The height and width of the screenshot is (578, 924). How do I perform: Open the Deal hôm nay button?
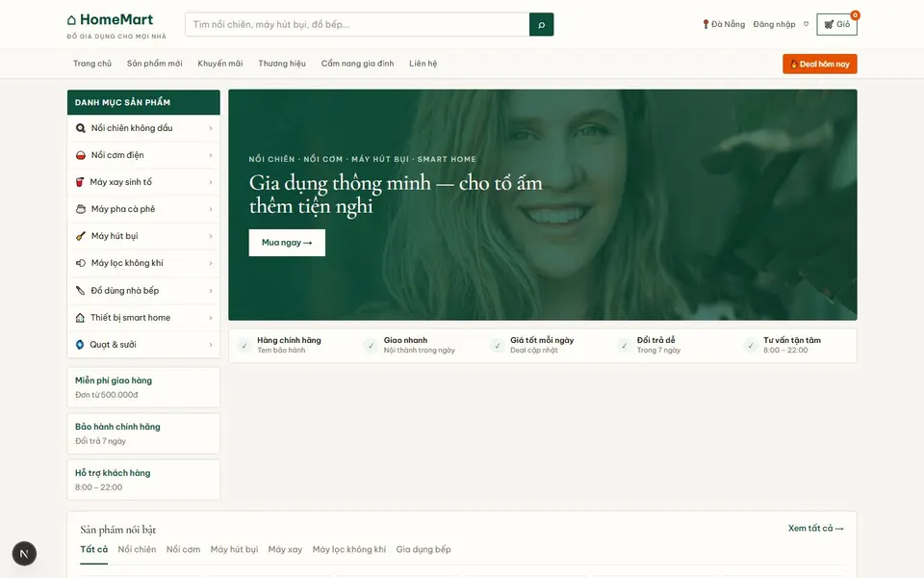pos(819,64)
